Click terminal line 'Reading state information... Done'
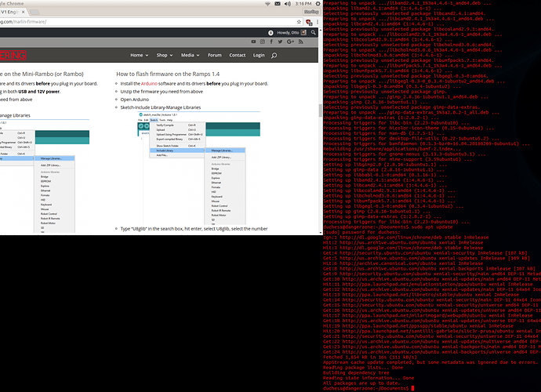 (x=369, y=378)
